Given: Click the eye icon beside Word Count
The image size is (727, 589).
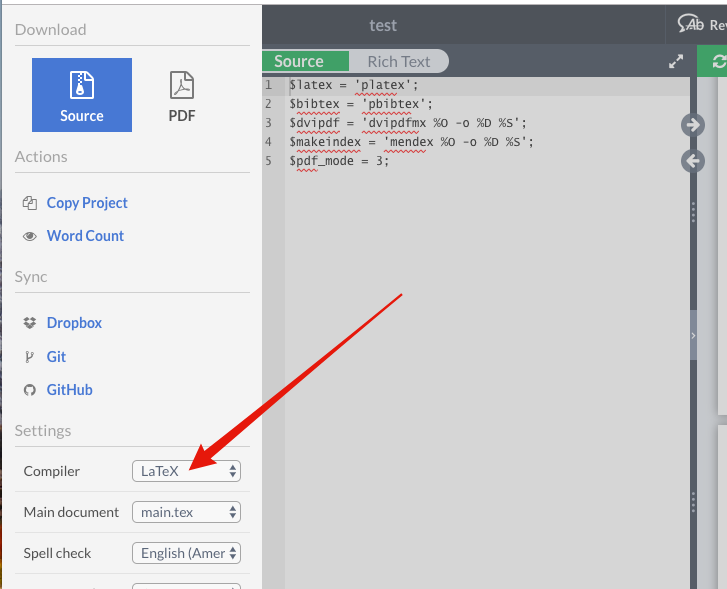Looking at the screenshot, I should tap(30, 237).
